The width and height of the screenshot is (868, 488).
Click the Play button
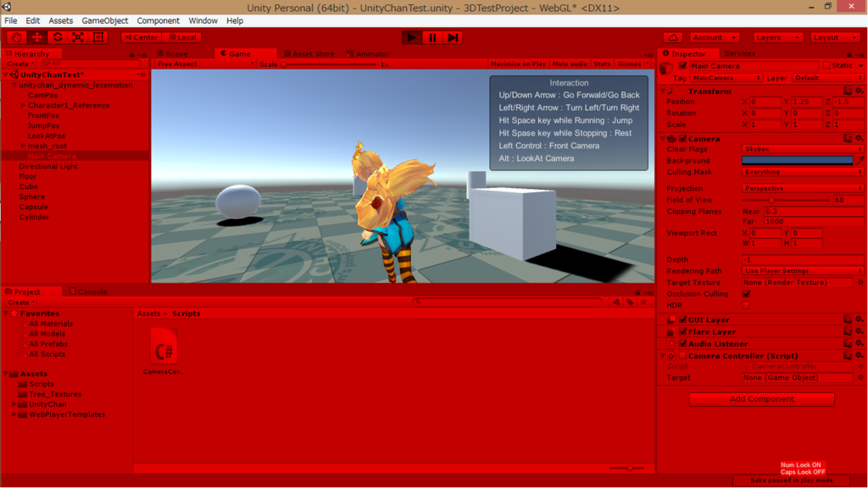click(x=411, y=37)
